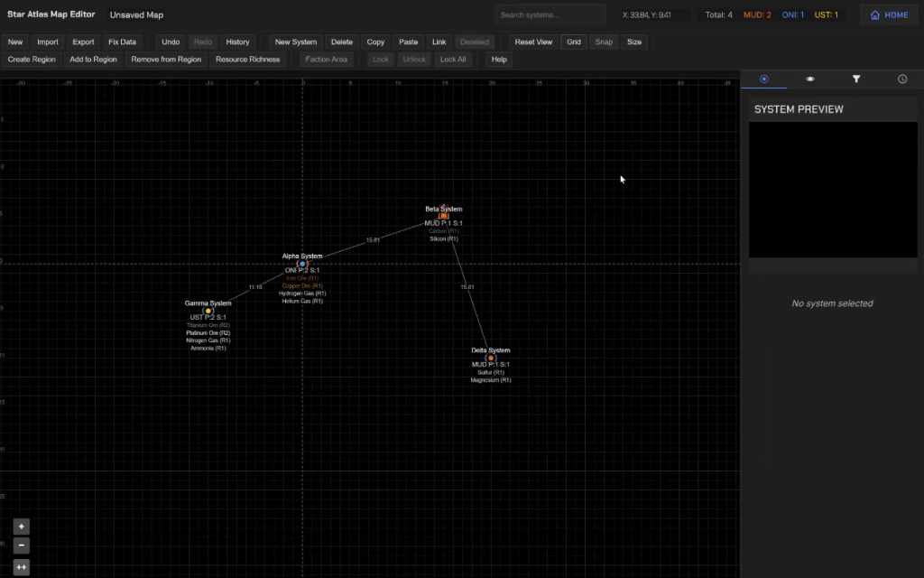Select the eye visibility panel icon
The height and width of the screenshot is (578, 924).
[809, 79]
